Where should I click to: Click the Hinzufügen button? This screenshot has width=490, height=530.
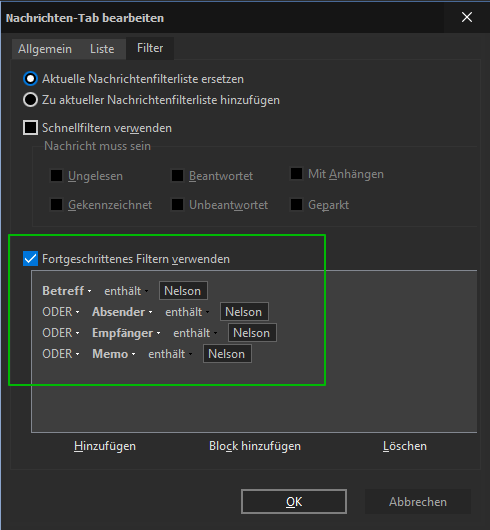point(105,446)
